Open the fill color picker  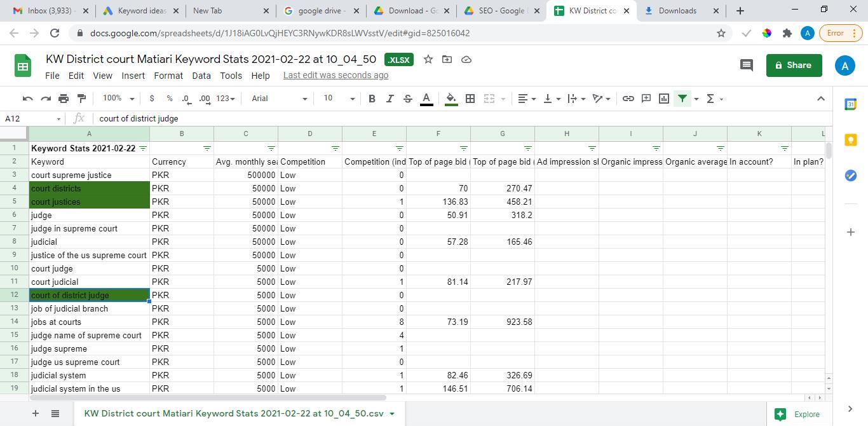point(451,99)
